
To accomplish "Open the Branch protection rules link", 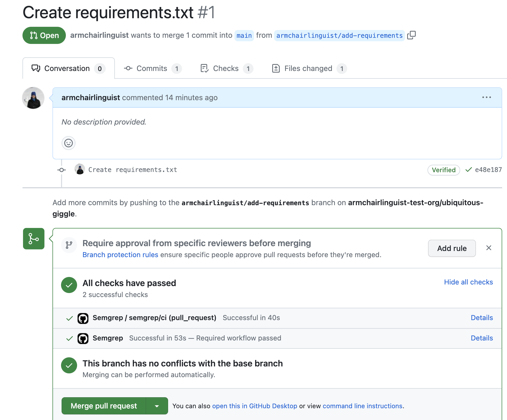I will [x=120, y=255].
